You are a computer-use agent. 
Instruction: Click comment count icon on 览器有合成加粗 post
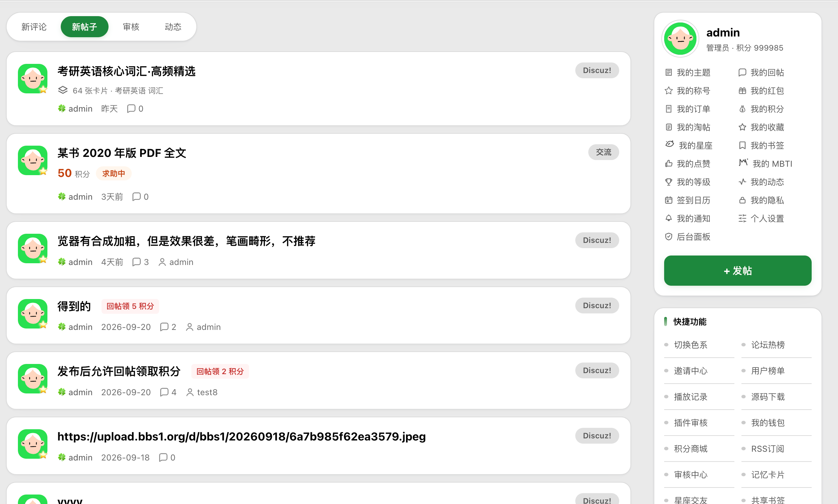click(x=136, y=262)
